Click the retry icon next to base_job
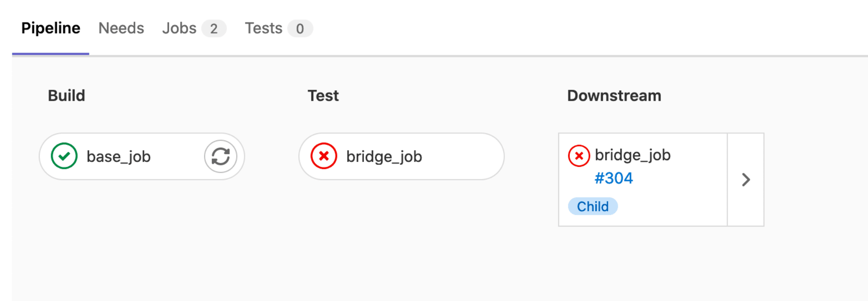Screen dimensions: 868x301 tap(220, 156)
